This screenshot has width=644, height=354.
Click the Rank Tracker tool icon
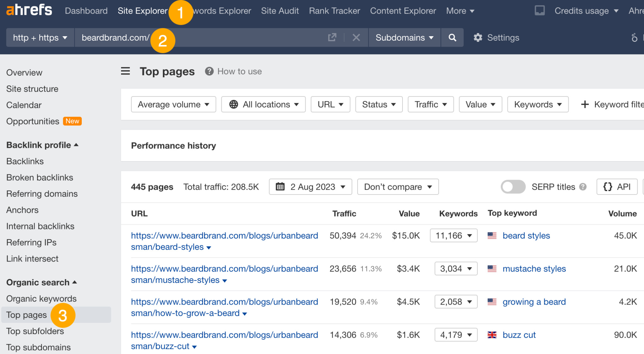point(334,10)
